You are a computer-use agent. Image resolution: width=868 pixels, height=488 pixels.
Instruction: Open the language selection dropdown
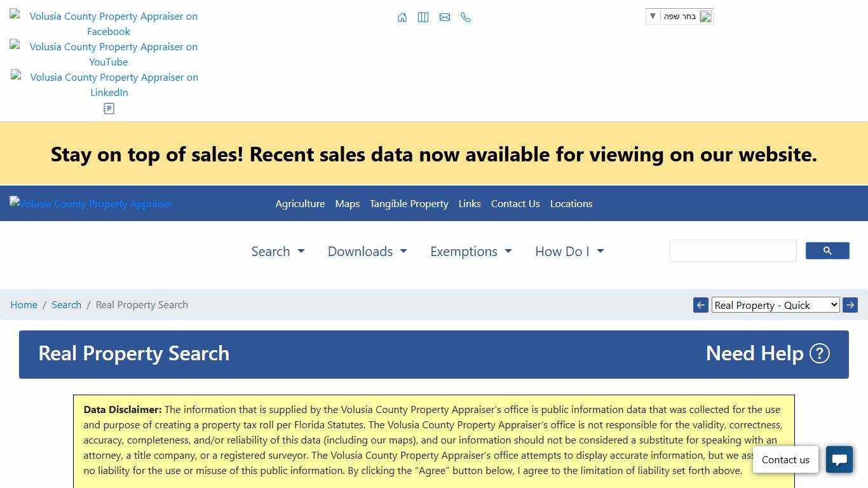pyautogui.click(x=679, y=16)
